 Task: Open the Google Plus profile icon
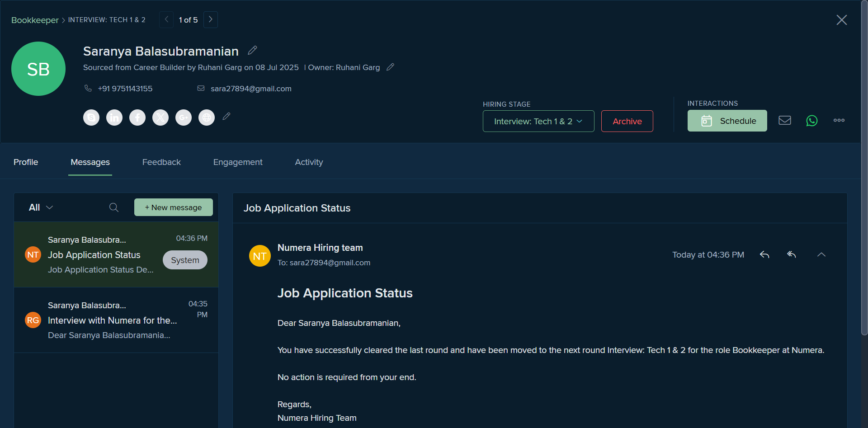(184, 118)
